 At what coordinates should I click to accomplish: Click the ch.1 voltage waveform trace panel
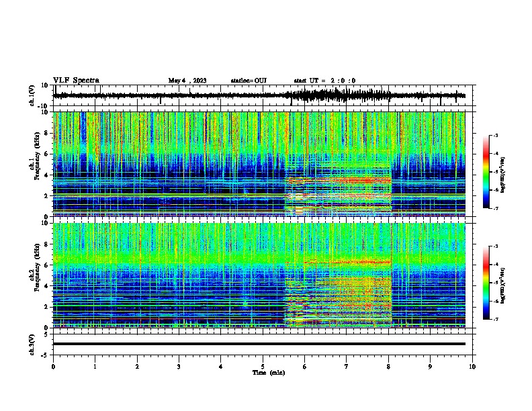coord(264,95)
